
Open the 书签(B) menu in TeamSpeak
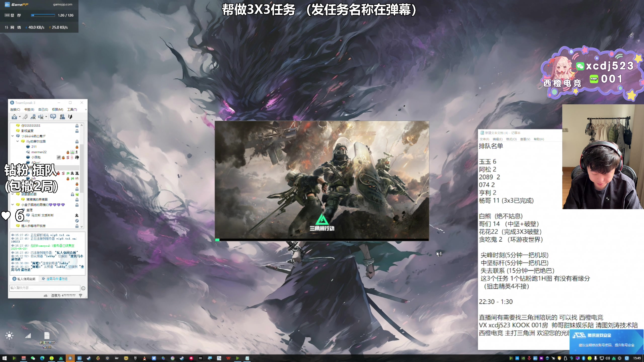[x=29, y=110]
